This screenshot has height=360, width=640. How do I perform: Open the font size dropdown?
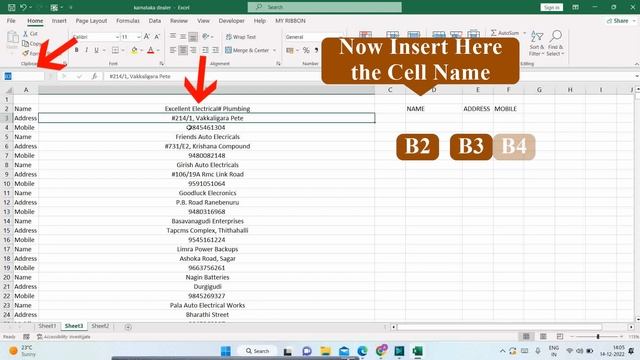coord(139,37)
